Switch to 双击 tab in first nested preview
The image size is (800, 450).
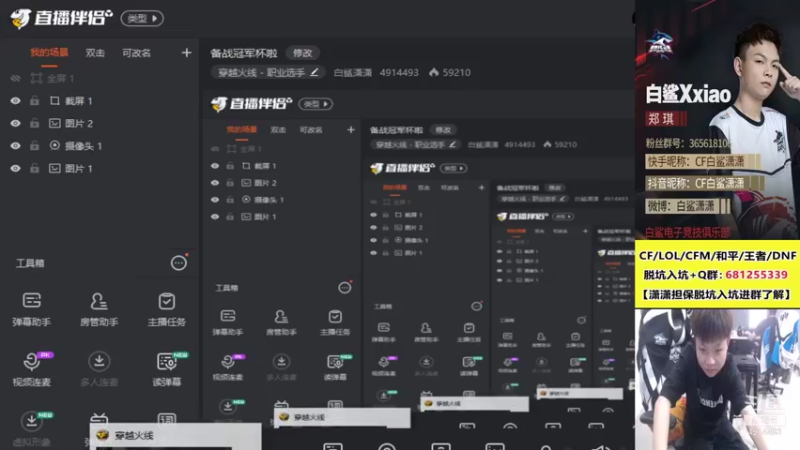click(278, 130)
